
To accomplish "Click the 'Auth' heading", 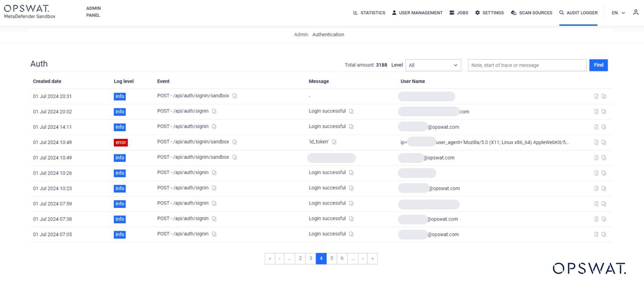I will (39, 64).
